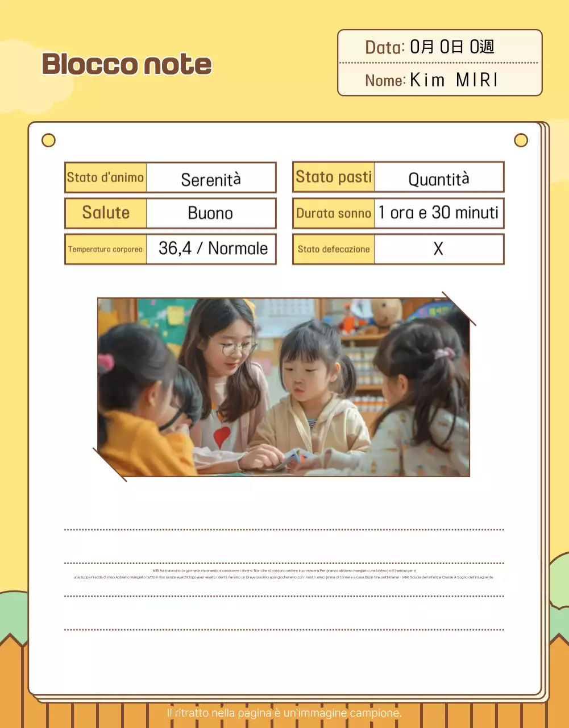The height and width of the screenshot is (728, 569).
Task: Select the Stato d'animo label
Action: (106, 177)
